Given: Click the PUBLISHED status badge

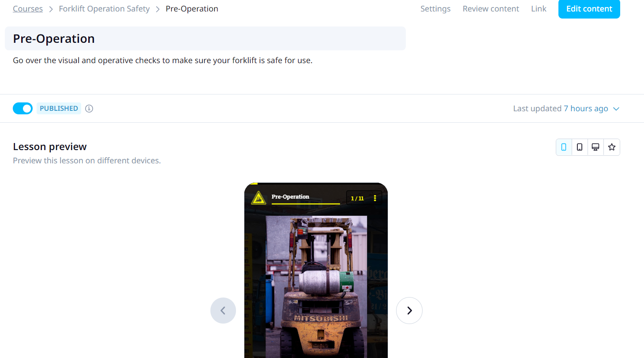Looking at the screenshot, I should (x=59, y=109).
